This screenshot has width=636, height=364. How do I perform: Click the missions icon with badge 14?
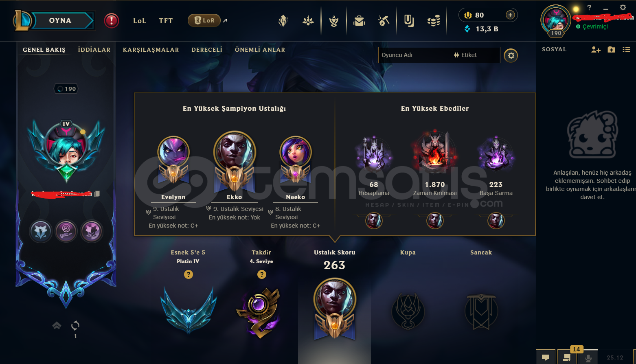[567, 357]
